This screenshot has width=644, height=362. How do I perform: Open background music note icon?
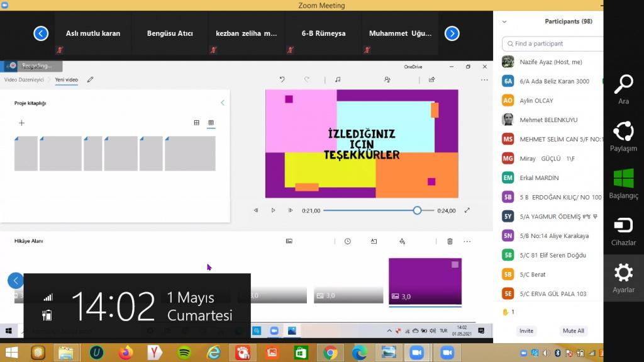(338, 80)
